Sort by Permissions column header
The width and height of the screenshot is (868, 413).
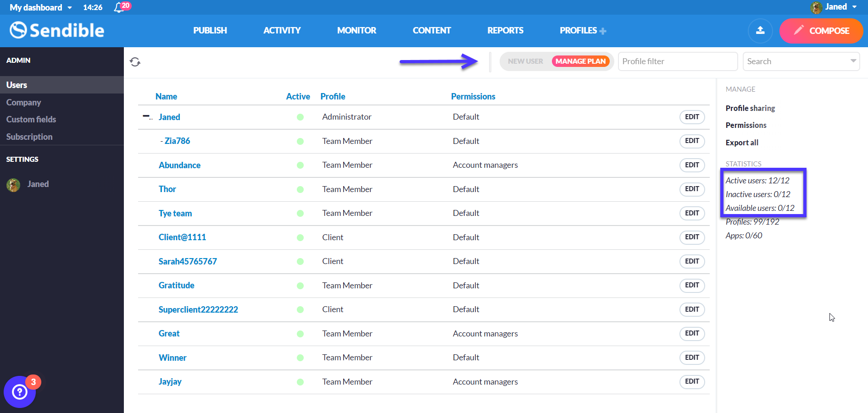(473, 96)
